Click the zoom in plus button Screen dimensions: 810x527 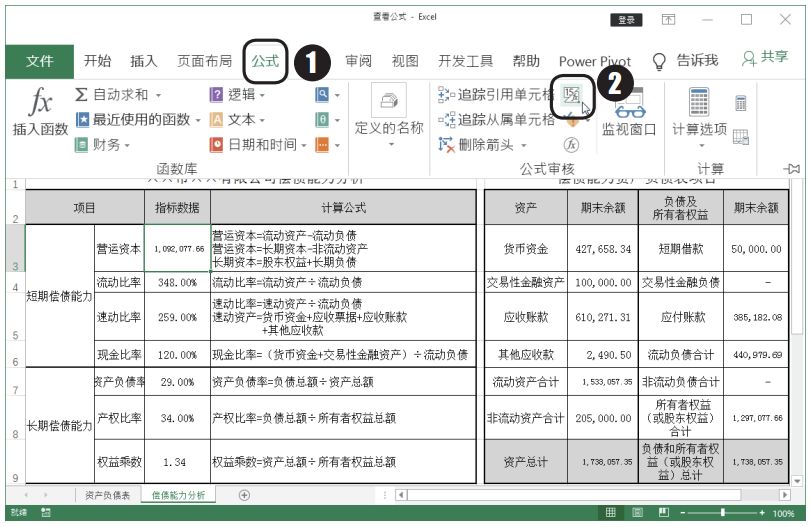click(762, 513)
